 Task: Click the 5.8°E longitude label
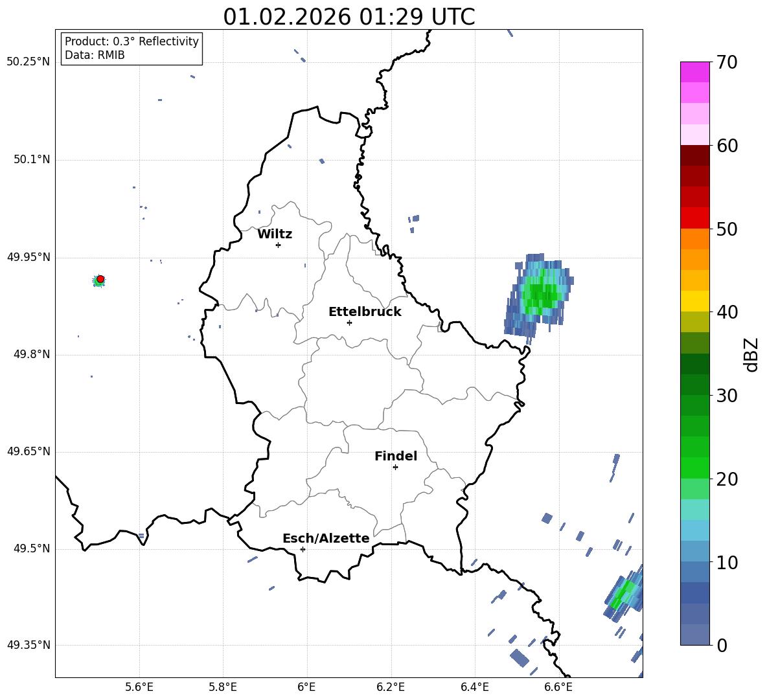[223, 687]
